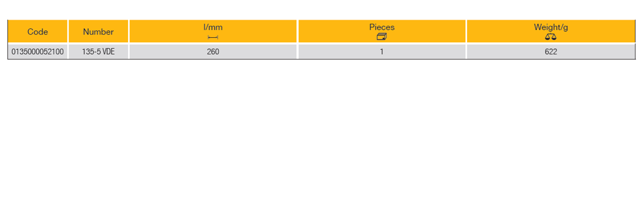Screen dimensions: 644x214
Task: Click the divider between Number and l/mm headers
Action: coord(129,32)
